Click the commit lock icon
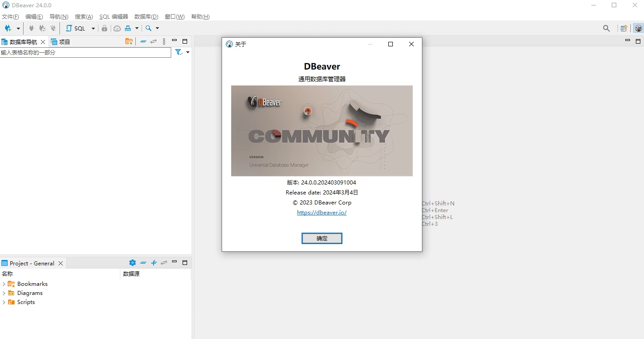The height and width of the screenshot is (339, 644). 104,28
